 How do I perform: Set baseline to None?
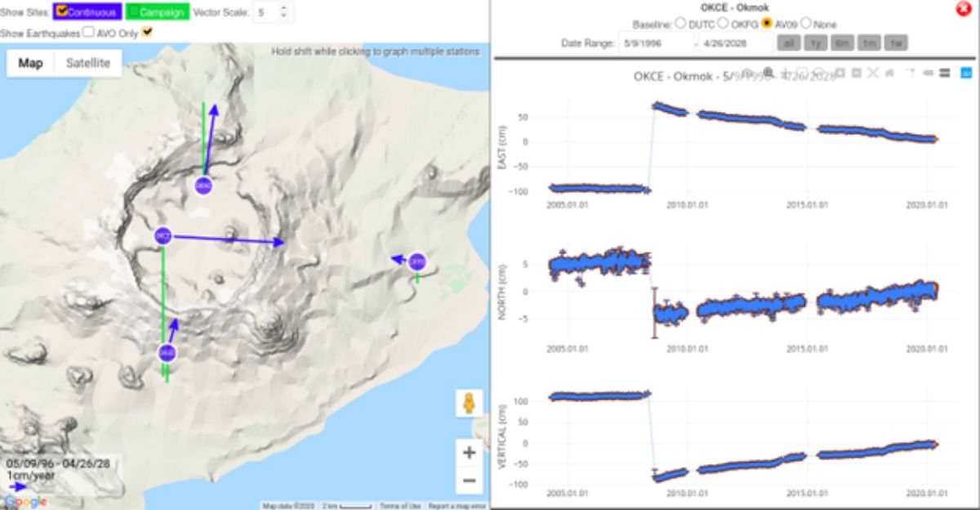807,25
